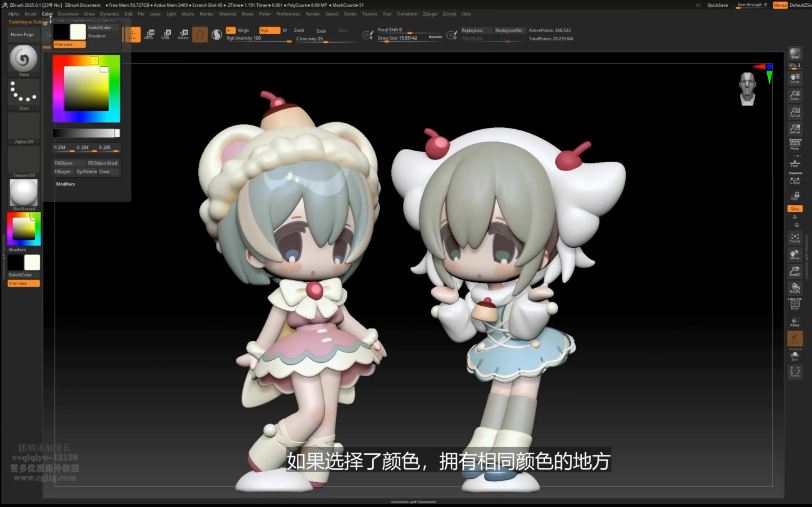Viewport: 812px width, 507px height.
Task: Click the QuickSave button
Action: click(717, 5)
